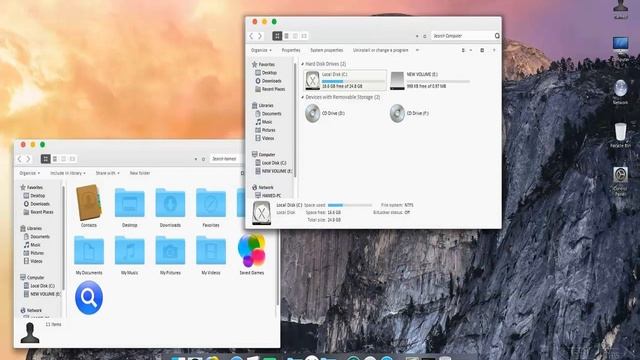640x360 pixels.
Task: Click Properties in Computer window toolbar
Action: 291,50
